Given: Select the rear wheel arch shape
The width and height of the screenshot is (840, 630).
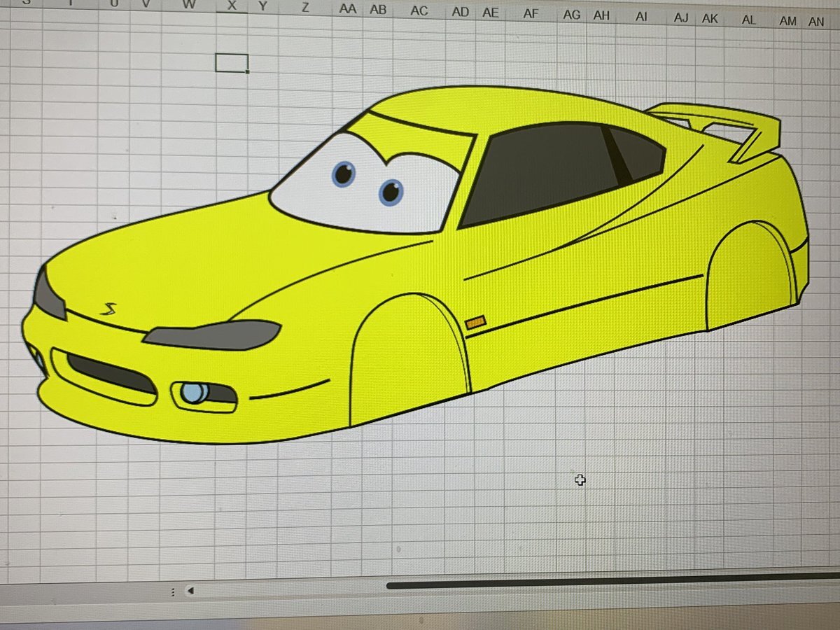Looking at the screenshot, I should pos(749,276).
